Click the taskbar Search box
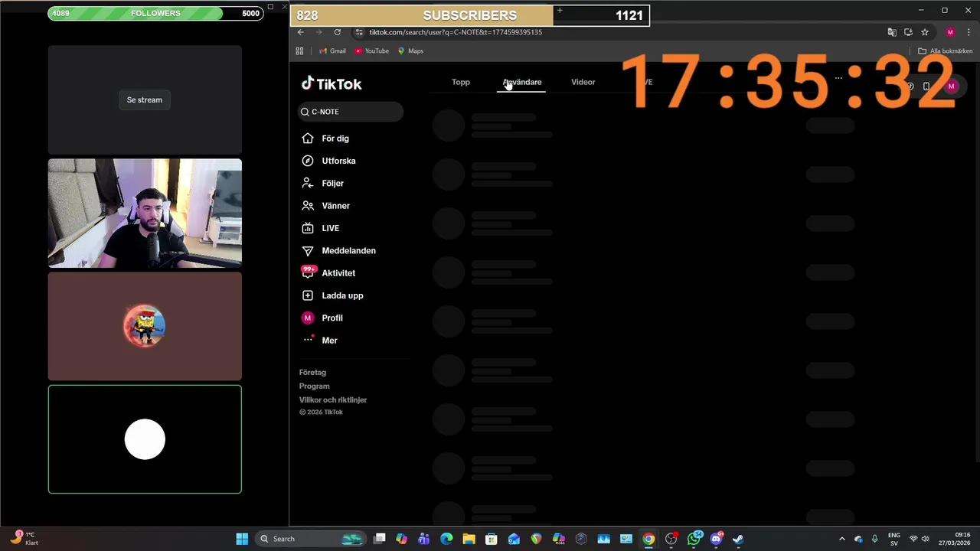The width and height of the screenshot is (980, 551). (x=311, y=539)
